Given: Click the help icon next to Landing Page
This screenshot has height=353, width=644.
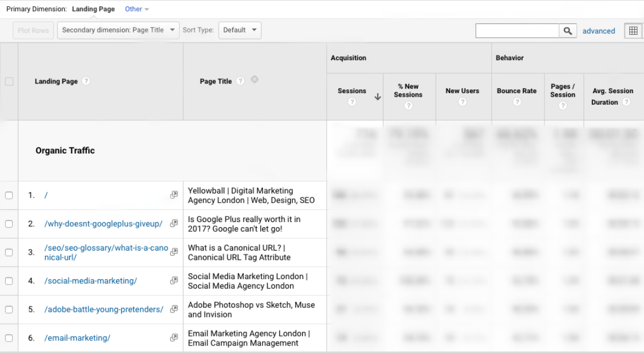Looking at the screenshot, I should tap(86, 82).
